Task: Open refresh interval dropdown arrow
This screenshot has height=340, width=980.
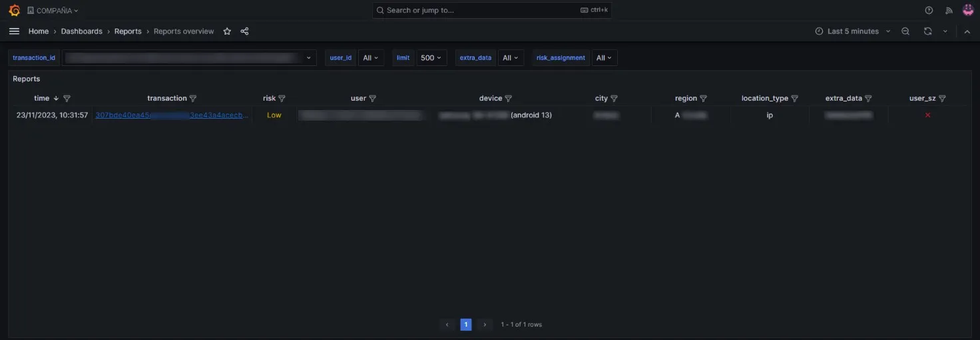Action: [945, 31]
